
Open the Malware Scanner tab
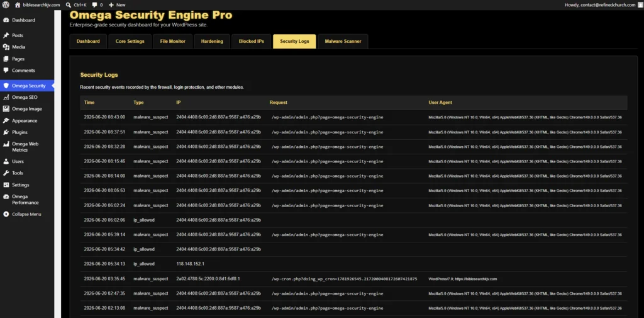pos(343,41)
